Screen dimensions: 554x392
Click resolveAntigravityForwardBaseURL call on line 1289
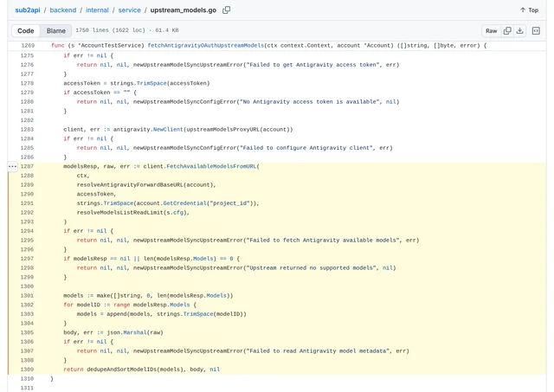pyautogui.click(x=130, y=184)
